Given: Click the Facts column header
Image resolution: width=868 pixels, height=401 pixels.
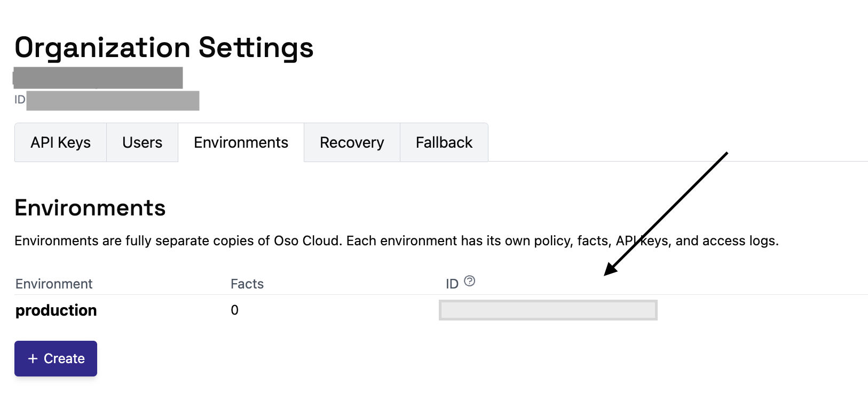Looking at the screenshot, I should [x=246, y=284].
